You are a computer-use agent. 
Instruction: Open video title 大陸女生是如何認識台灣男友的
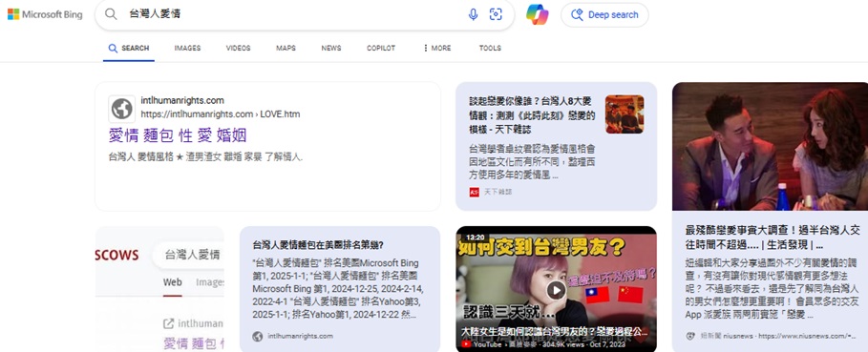[555, 332]
